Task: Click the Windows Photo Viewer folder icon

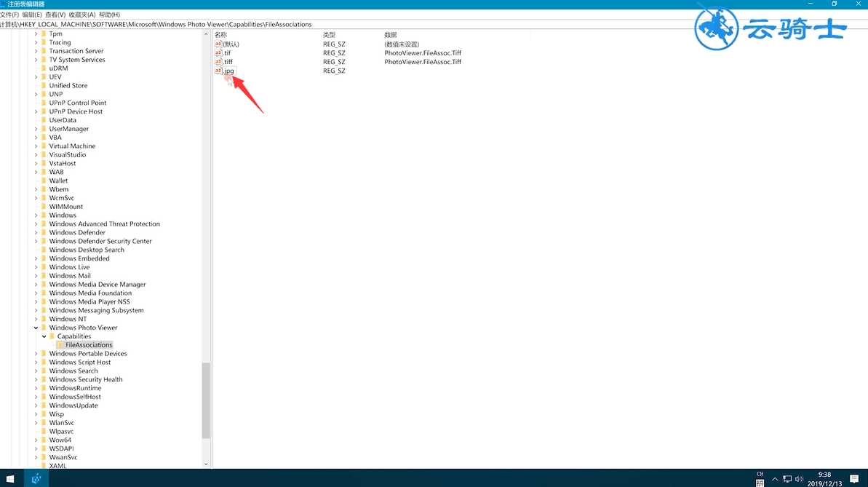Action: tap(44, 328)
